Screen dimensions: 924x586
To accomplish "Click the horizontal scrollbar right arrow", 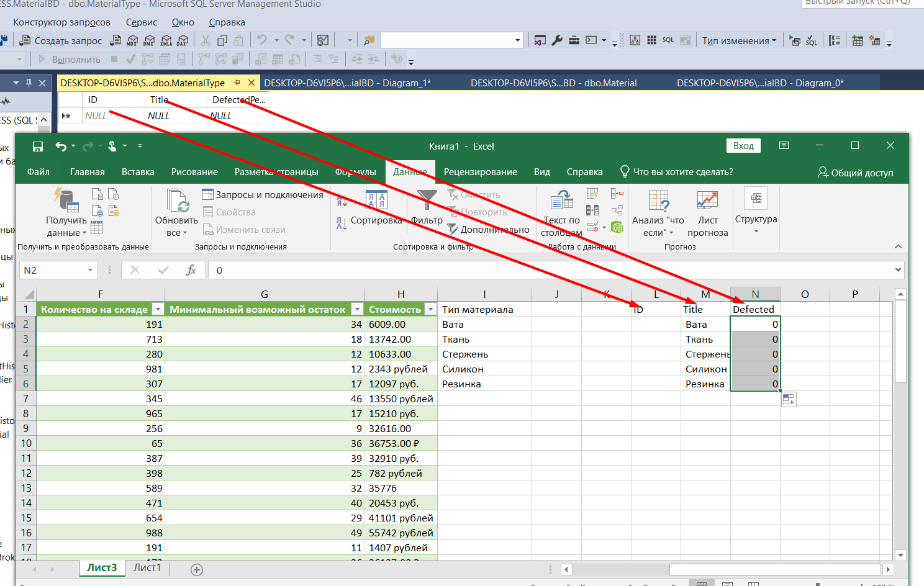I will point(888,569).
